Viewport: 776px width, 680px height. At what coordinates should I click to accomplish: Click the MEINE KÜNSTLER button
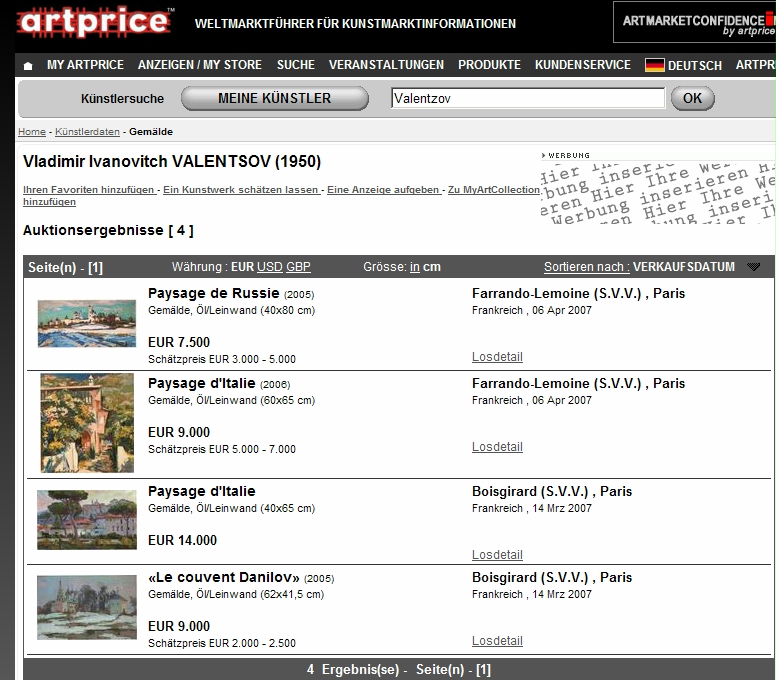click(275, 98)
